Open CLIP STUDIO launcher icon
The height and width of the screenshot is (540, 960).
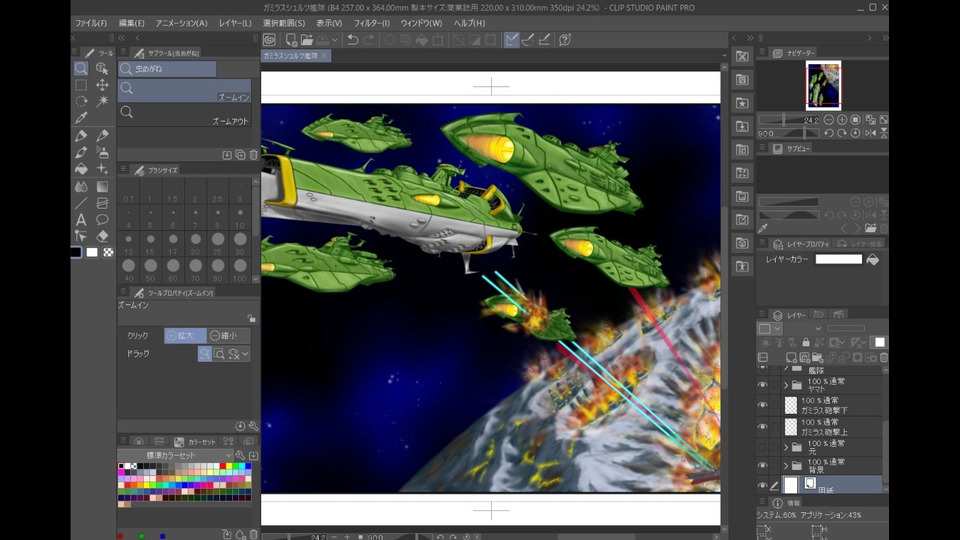(x=269, y=40)
